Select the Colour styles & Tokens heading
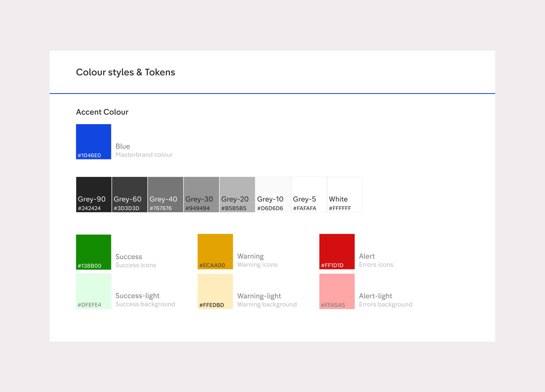This screenshot has height=392, width=545. coord(125,72)
